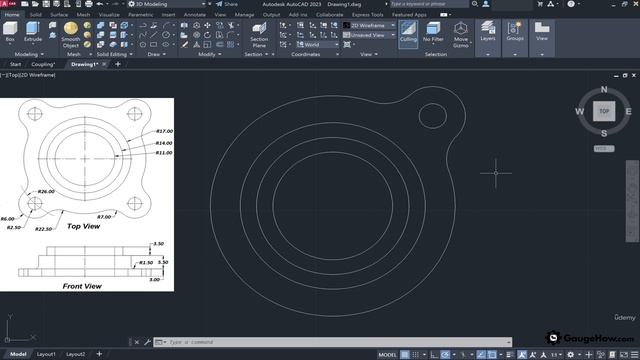640x360 pixels.
Task: Select the Rectangle draw tool
Action: click(x=153, y=44)
